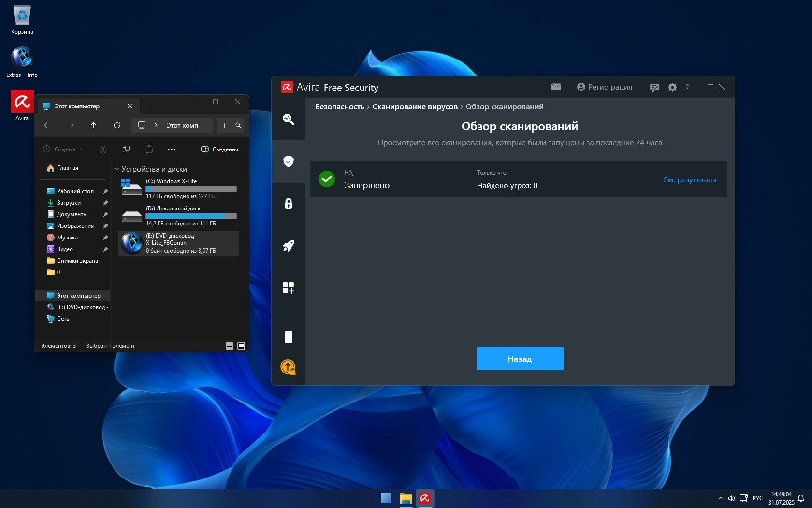Click the orange upgrade icon in Avira sidebar
Viewport: 812px width, 508px height.
289,367
